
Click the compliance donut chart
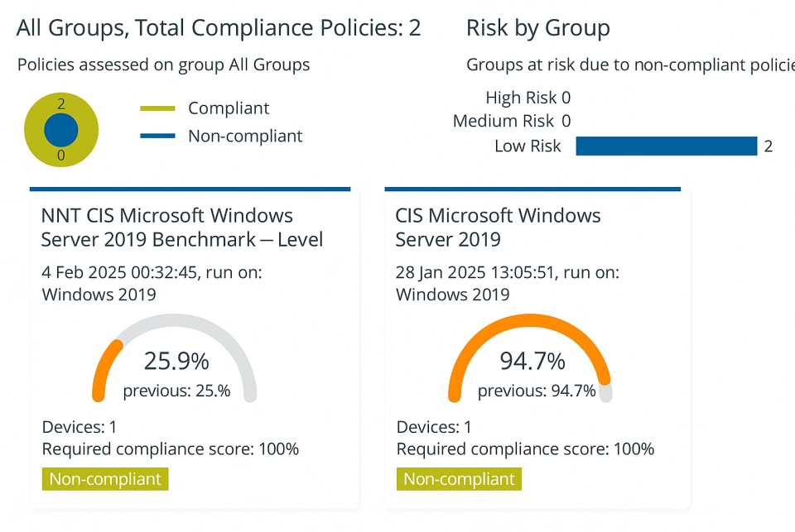pyautogui.click(x=61, y=131)
